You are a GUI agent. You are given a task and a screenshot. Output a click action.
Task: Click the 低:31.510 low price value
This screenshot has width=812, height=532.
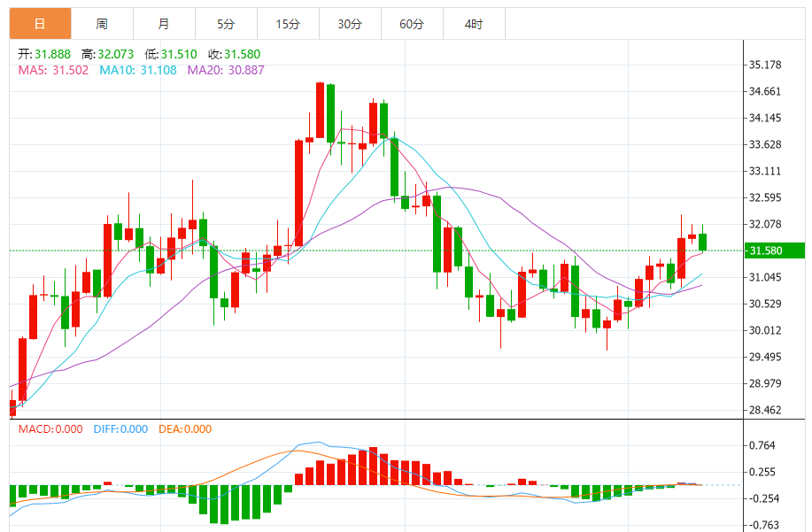171,54
